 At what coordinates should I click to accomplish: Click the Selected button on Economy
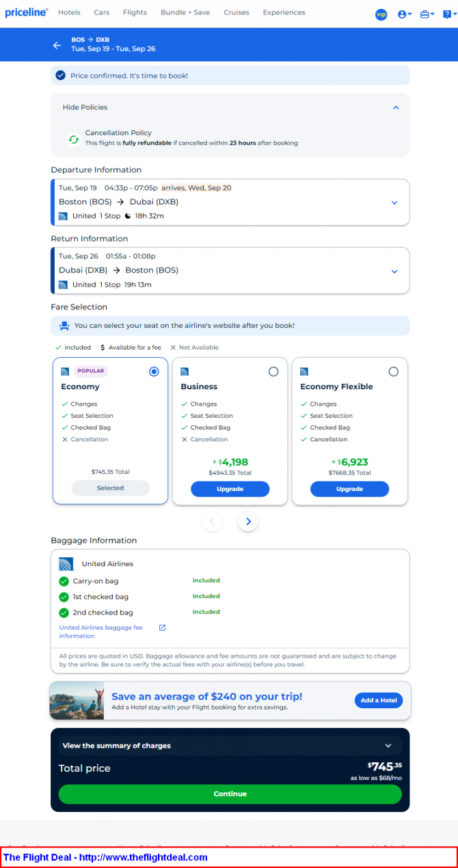click(110, 488)
